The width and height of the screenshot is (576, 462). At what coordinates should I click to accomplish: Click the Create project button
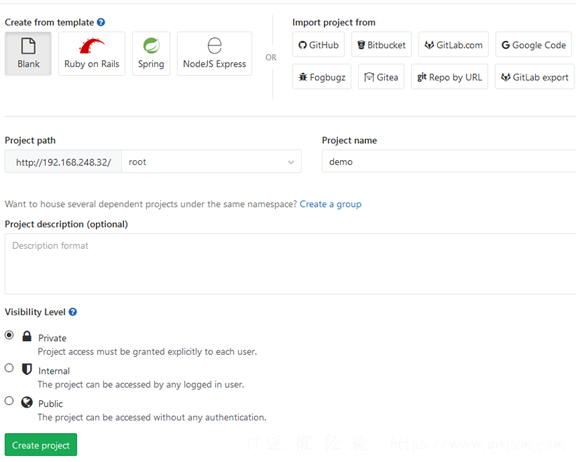coord(41,445)
